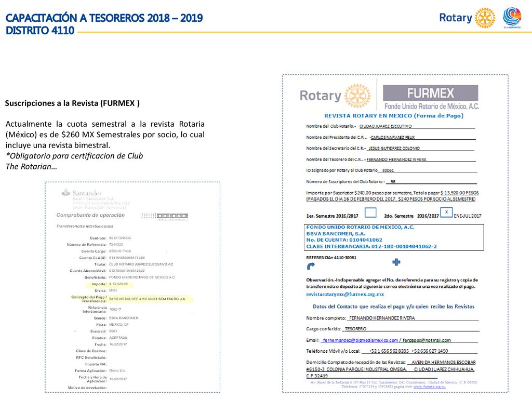This screenshot has height=399, width=532.
Task: Click the No. DE CUENTA: 0104041062 line
Action: pos(344,240)
